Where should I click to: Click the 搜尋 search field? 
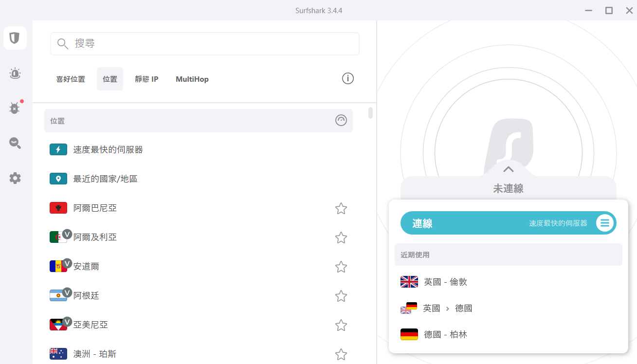pos(205,44)
